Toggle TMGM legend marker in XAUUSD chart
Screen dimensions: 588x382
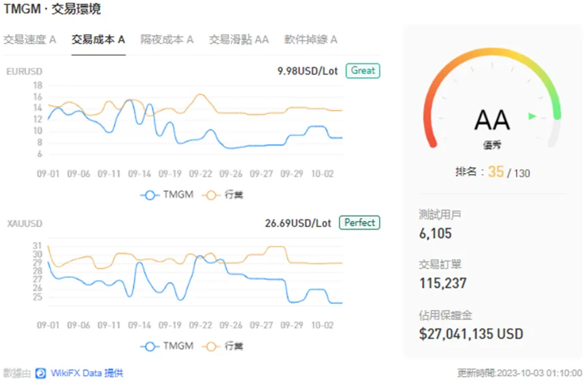[150, 347]
